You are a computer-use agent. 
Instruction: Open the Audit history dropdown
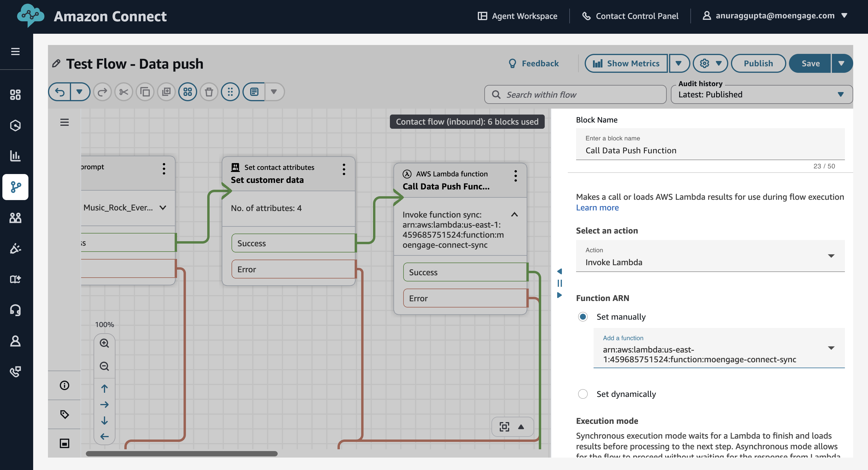(x=761, y=94)
